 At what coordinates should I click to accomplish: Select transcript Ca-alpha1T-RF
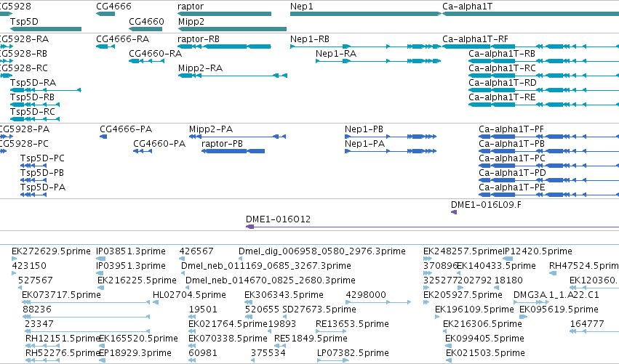(x=530, y=46)
